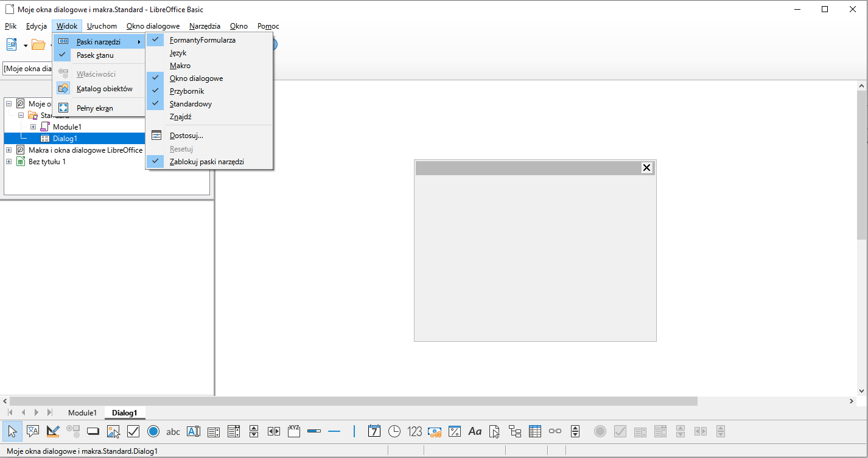
Task: Uncheck the FormantyFormularza toolbar entry
Action: tap(209, 40)
